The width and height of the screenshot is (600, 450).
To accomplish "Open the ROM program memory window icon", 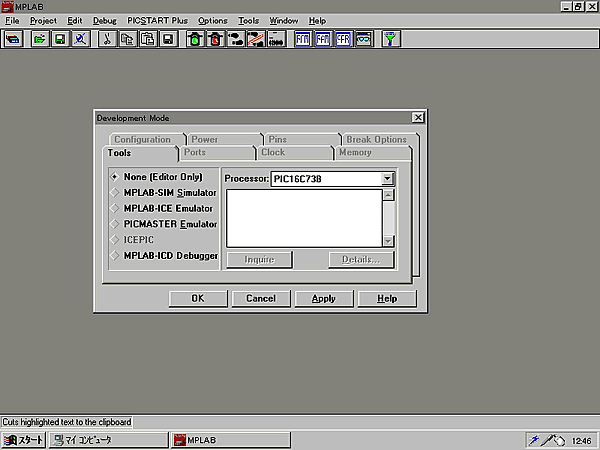I will (302, 39).
